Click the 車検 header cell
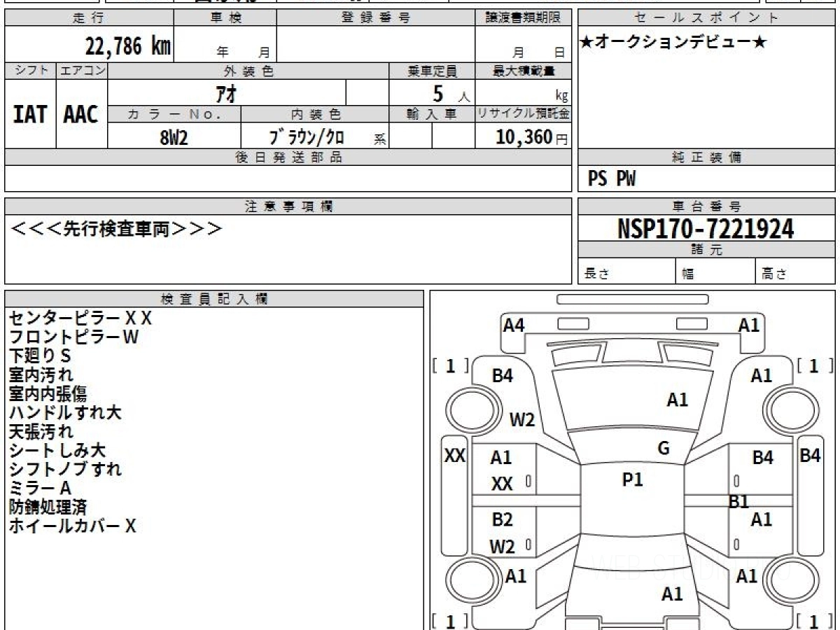 click(225, 18)
